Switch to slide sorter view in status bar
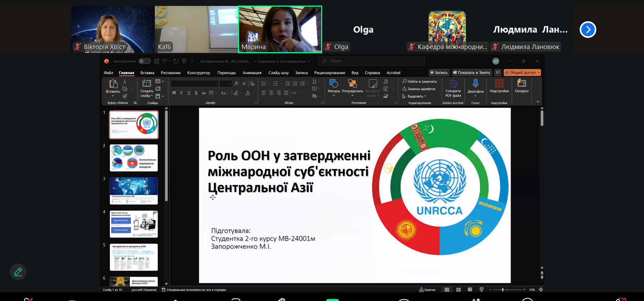The width and height of the screenshot is (644, 301). pos(459,290)
